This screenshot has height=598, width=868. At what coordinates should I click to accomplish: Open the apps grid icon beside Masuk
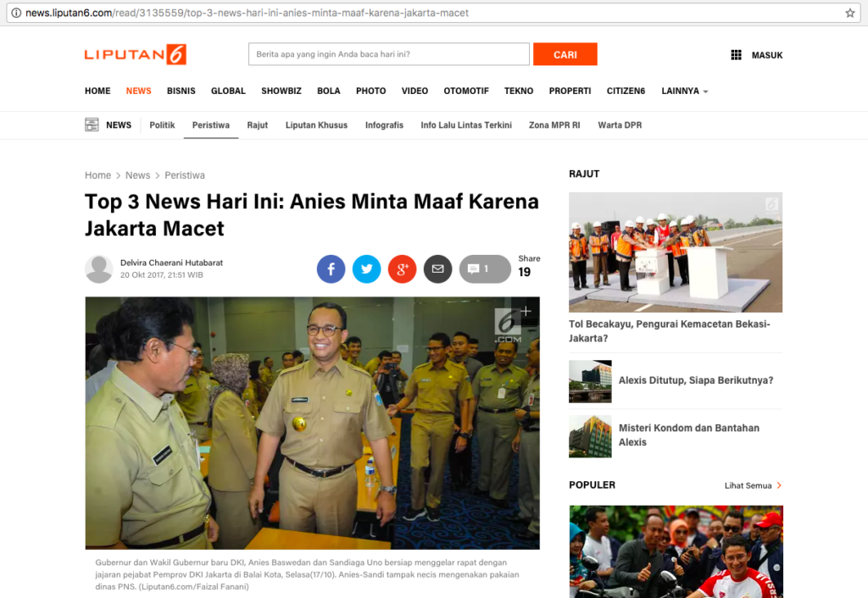point(736,55)
